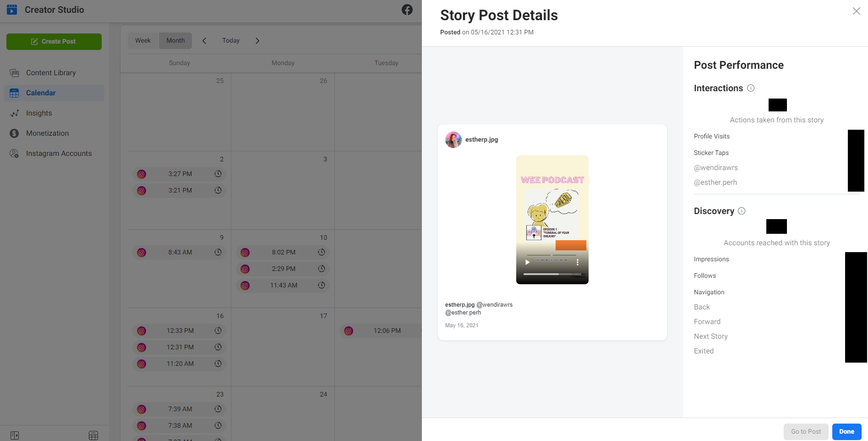Click Instagram icon on 7:38 AM post
Image resolution: width=868 pixels, height=441 pixels.
point(142,426)
